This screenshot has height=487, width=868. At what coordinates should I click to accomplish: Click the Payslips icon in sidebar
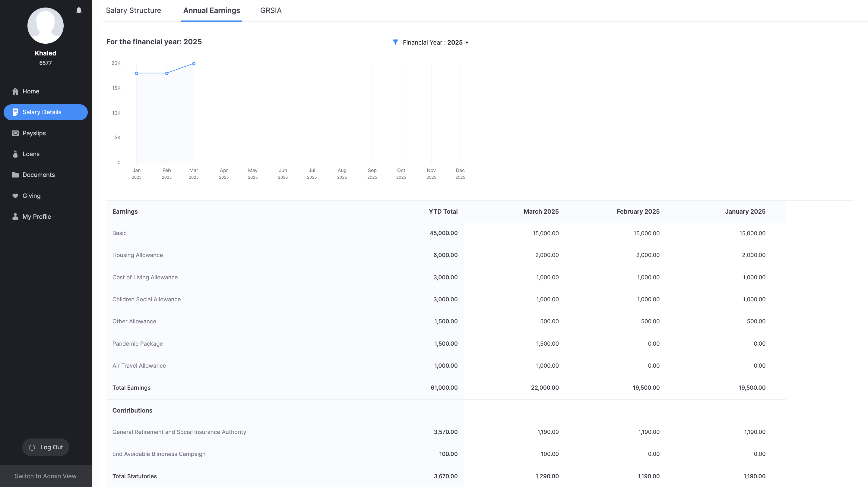(15, 133)
